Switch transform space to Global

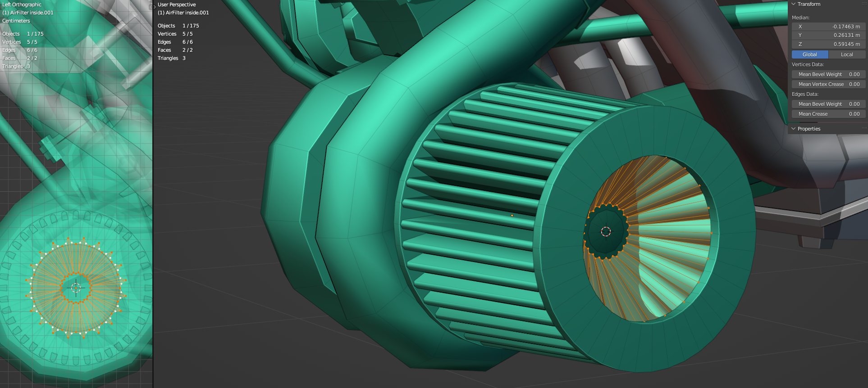point(810,54)
